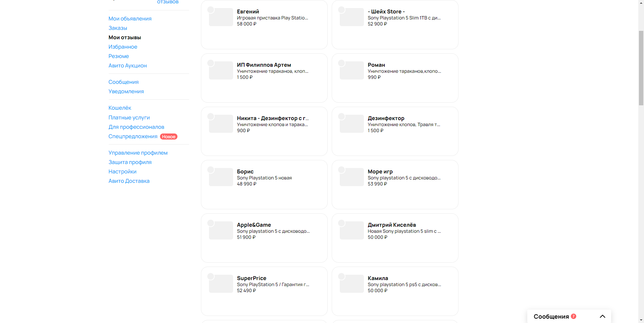Open Резюме section
The width and height of the screenshot is (644, 323).
point(118,56)
